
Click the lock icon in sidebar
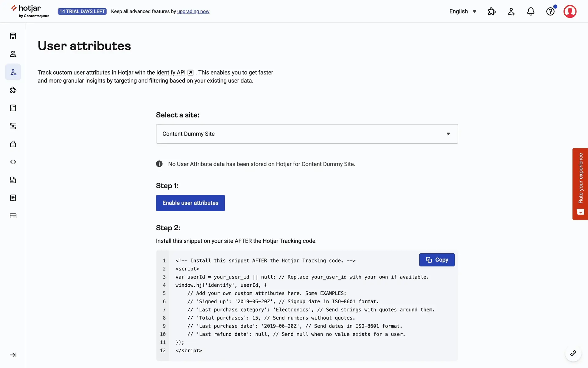point(13,144)
